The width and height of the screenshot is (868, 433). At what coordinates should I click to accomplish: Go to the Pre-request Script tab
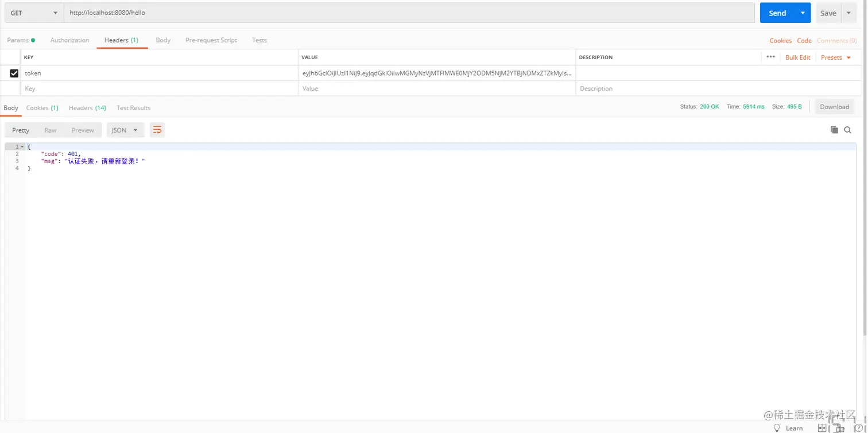pyautogui.click(x=211, y=40)
